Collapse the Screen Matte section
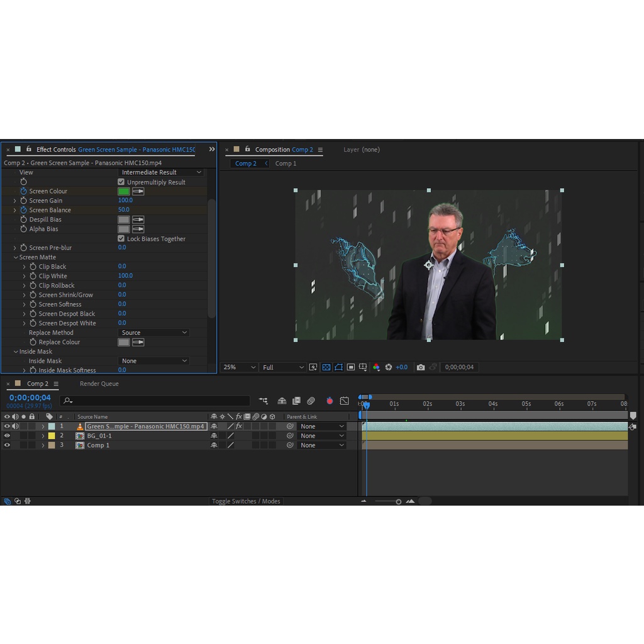644x644 pixels. pyautogui.click(x=16, y=257)
